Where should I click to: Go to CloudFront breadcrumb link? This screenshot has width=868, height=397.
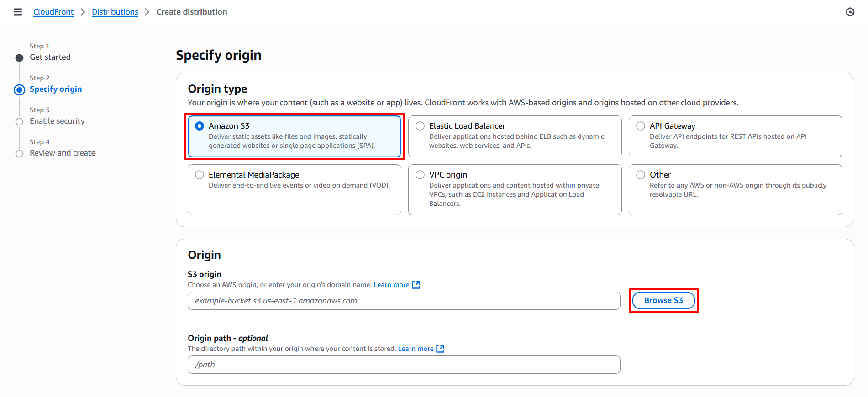click(53, 12)
